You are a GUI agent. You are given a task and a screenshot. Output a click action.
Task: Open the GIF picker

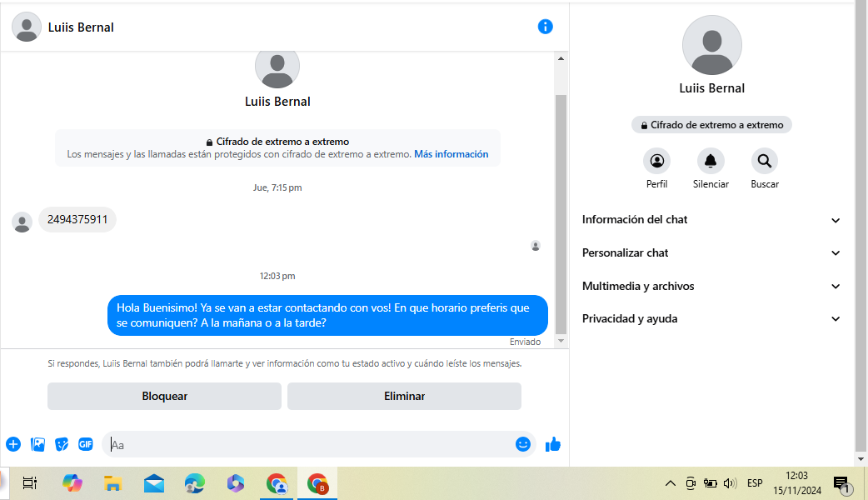pyautogui.click(x=86, y=444)
